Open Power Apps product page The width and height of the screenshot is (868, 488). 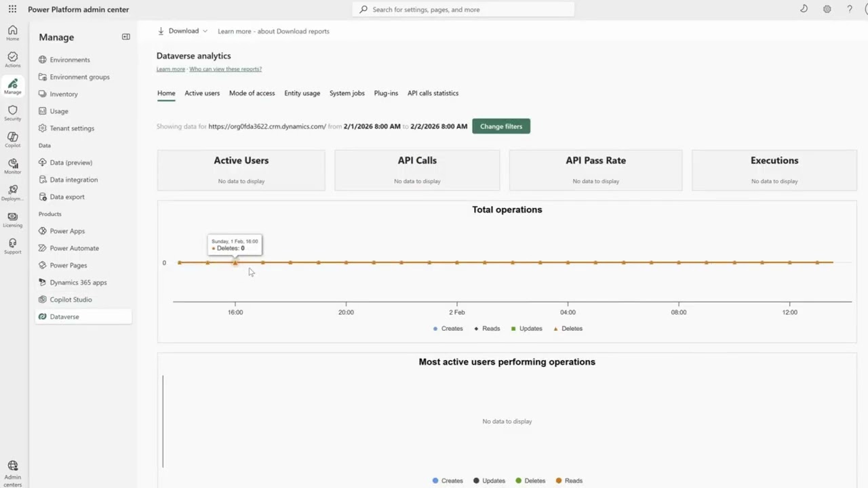point(83,231)
